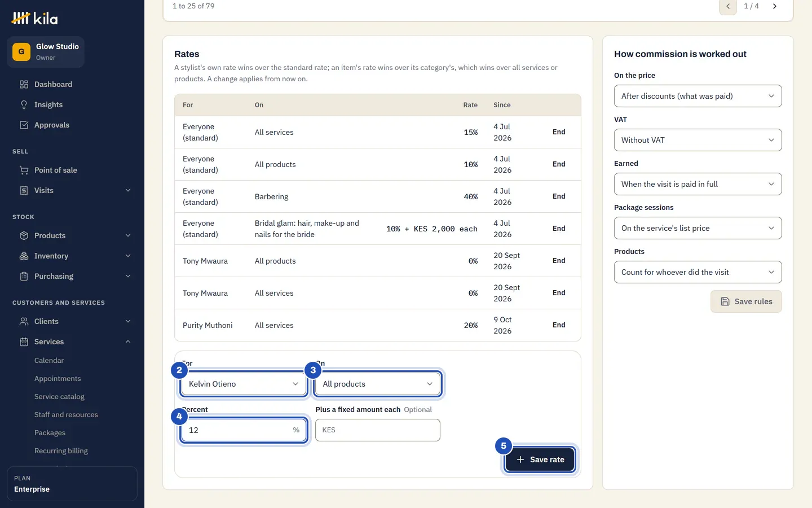Open Appointments in the sidebar
This screenshot has height=508, width=812.
[x=58, y=379]
